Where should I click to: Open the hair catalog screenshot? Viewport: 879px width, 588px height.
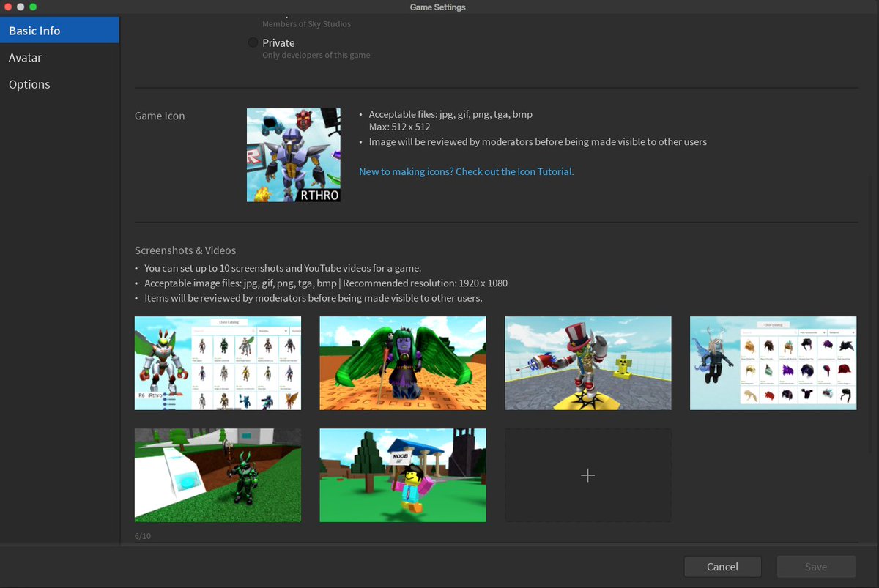point(773,363)
